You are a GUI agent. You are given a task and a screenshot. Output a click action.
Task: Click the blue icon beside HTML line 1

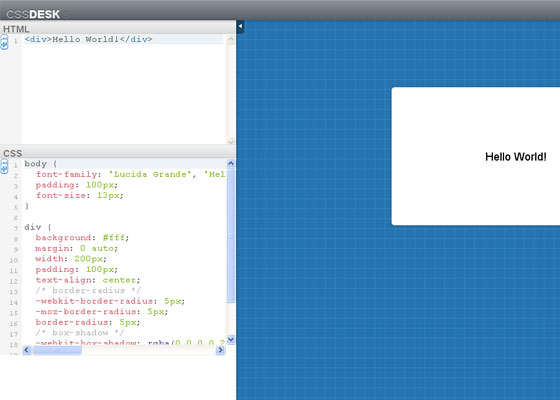(x=4, y=42)
